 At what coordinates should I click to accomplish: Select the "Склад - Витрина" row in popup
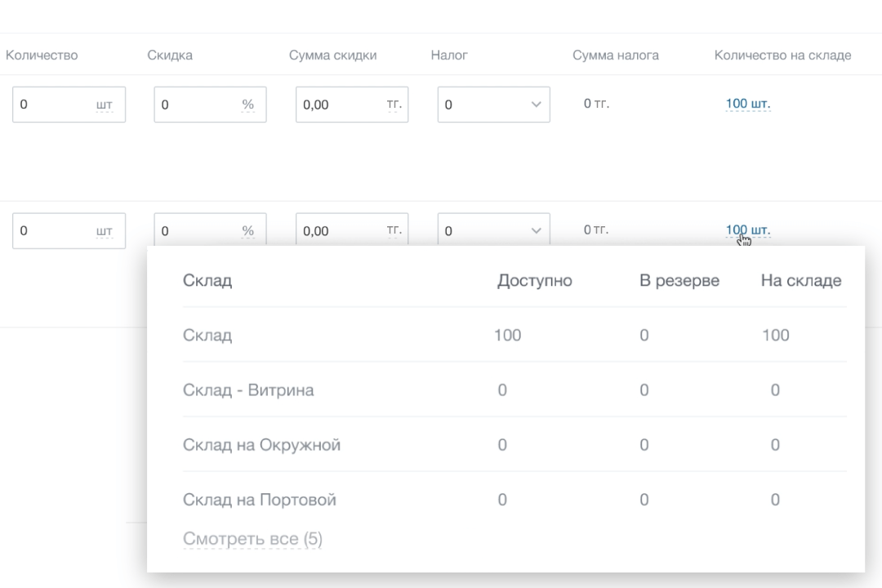(x=248, y=390)
